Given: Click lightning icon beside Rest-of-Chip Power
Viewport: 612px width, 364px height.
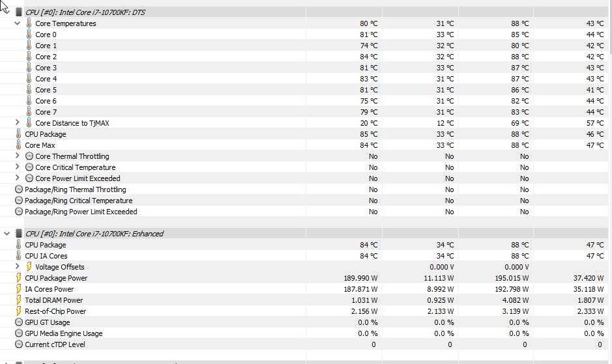Looking at the screenshot, I should (x=18, y=311).
